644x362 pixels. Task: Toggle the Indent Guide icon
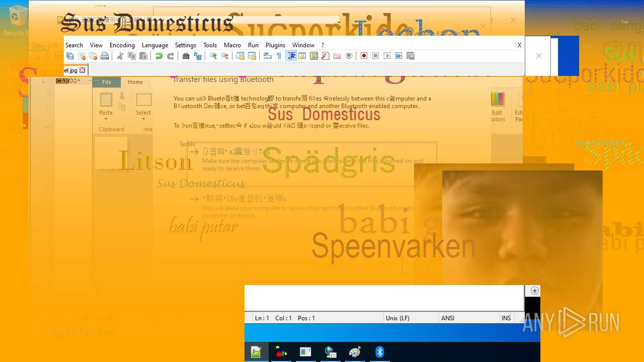pos(291,56)
